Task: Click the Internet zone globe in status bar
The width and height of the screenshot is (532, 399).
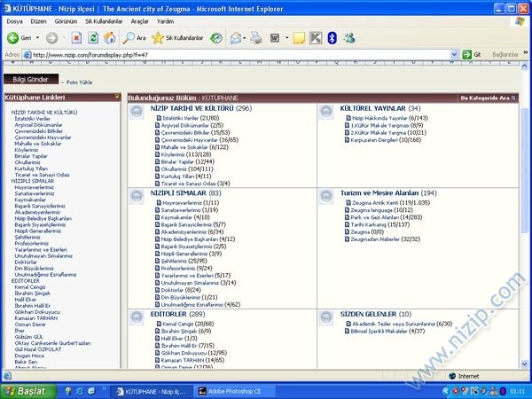Action: pos(452,376)
